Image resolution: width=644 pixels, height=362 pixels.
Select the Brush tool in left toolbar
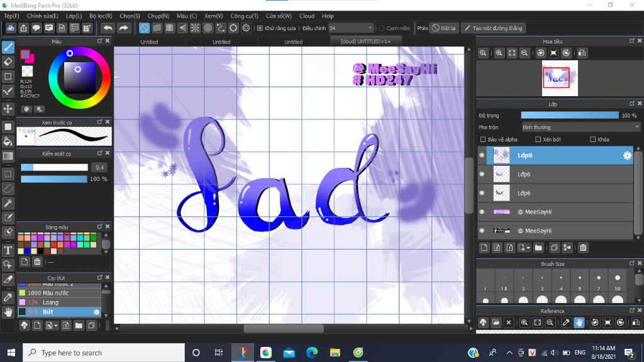tap(8, 47)
